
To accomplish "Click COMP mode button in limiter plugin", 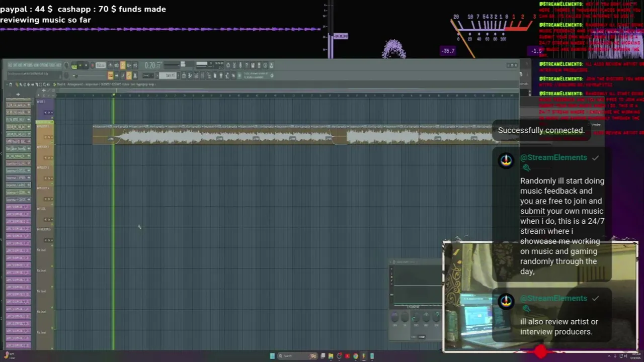I will tap(422, 337).
